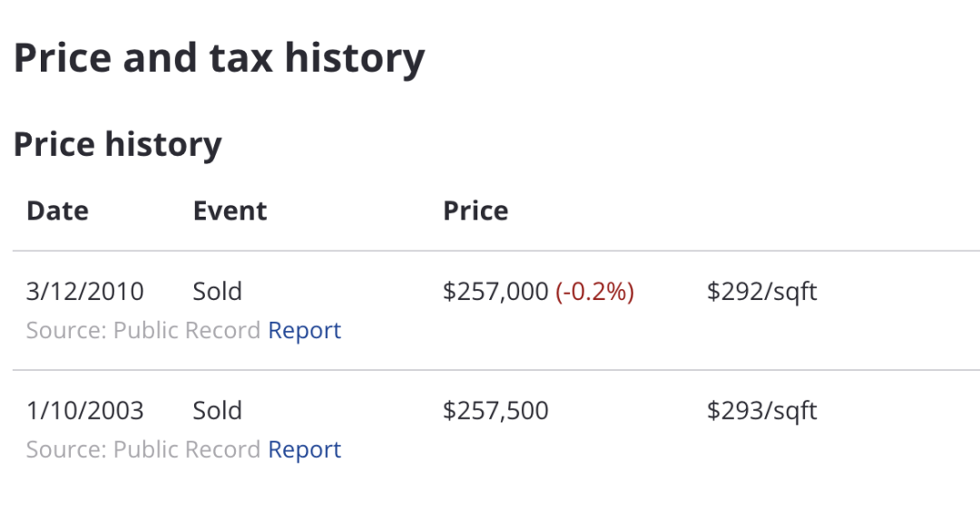Image resolution: width=980 pixels, height=505 pixels.
Task: Click the Price column header
Action: pos(475,211)
